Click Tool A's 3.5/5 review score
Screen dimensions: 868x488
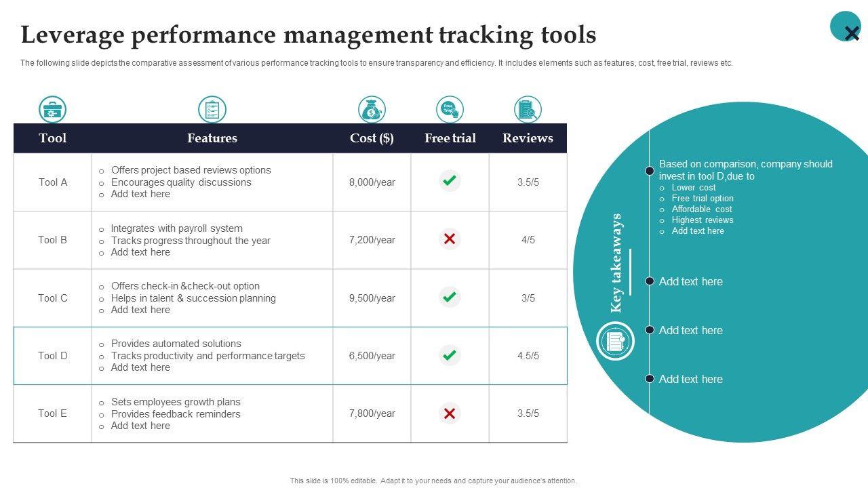[528, 182]
